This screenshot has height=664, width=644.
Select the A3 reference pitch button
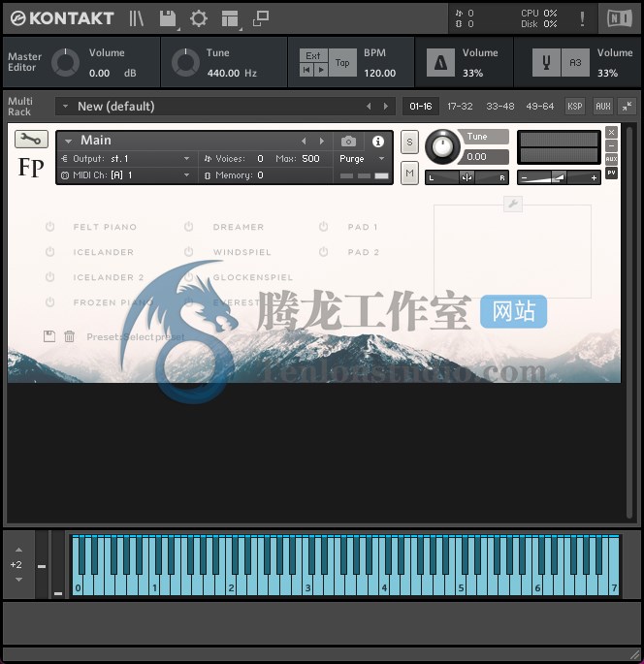575,63
